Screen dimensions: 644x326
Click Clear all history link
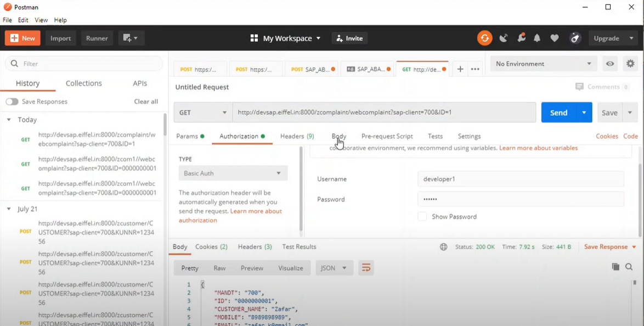[146, 102]
